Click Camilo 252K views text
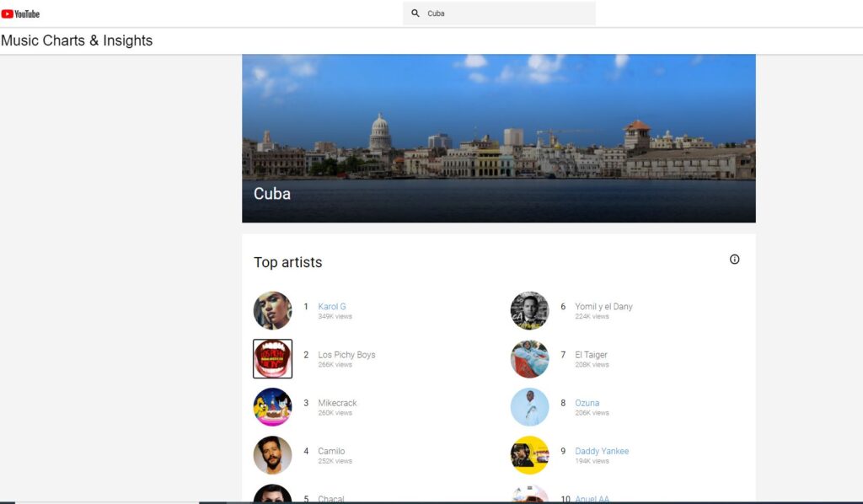This screenshot has height=504, width=863. click(335, 461)
